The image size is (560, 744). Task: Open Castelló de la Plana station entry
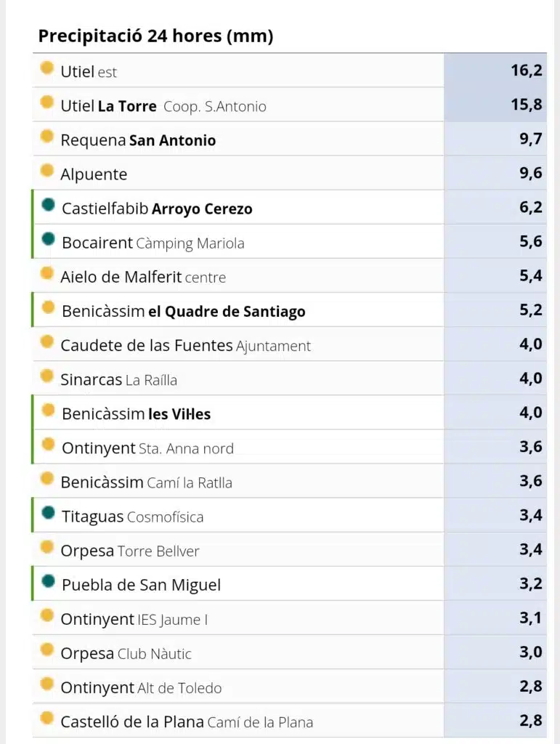click(187, 721)
